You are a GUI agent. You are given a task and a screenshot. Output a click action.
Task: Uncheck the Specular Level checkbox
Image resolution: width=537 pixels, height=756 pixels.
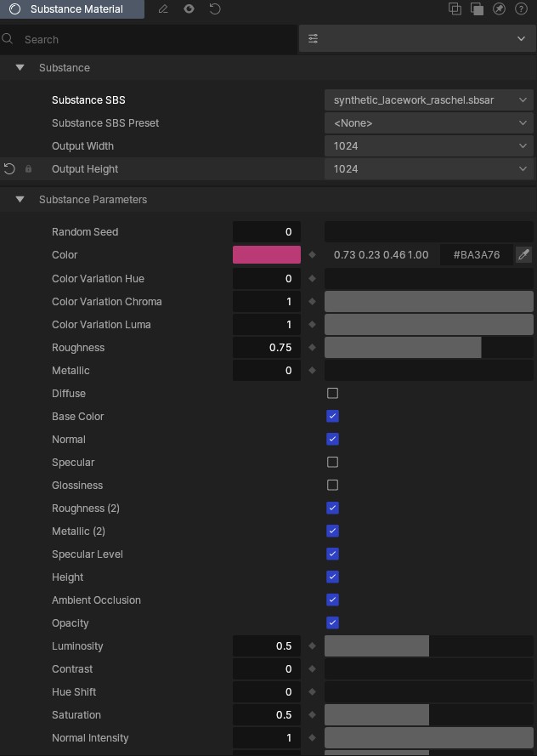click(332, 554)
